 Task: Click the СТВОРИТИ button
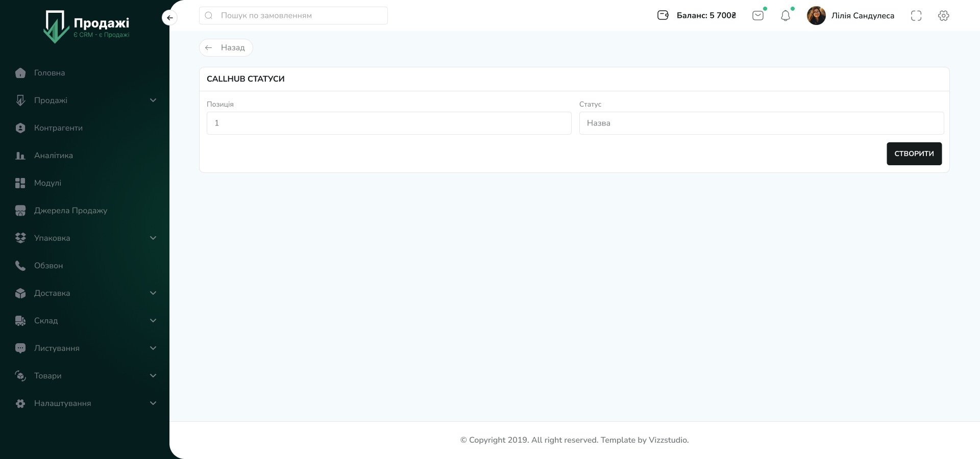pos(914,154)
